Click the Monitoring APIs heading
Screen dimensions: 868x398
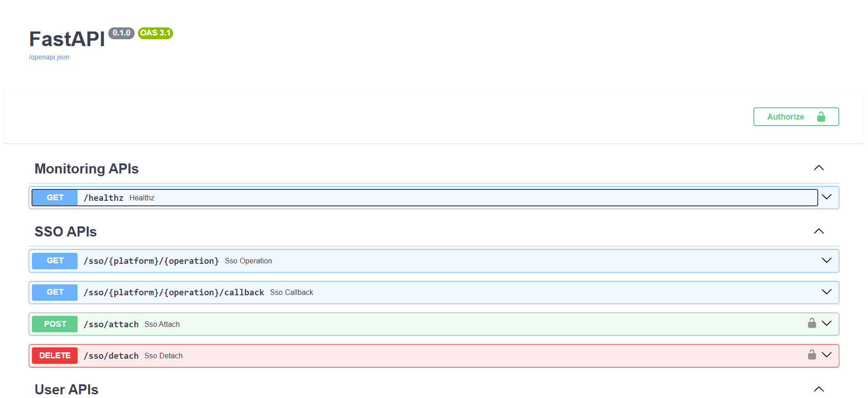(x=87, y=168)
